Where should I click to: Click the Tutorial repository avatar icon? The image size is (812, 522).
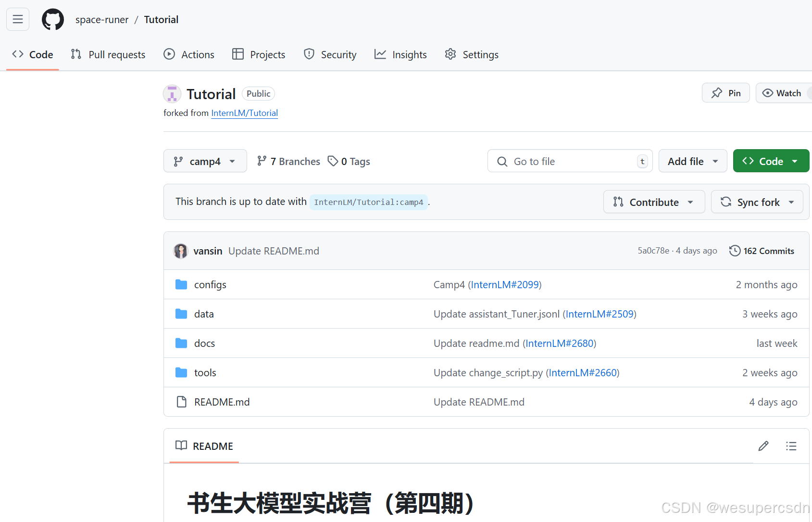coord(172,94)
